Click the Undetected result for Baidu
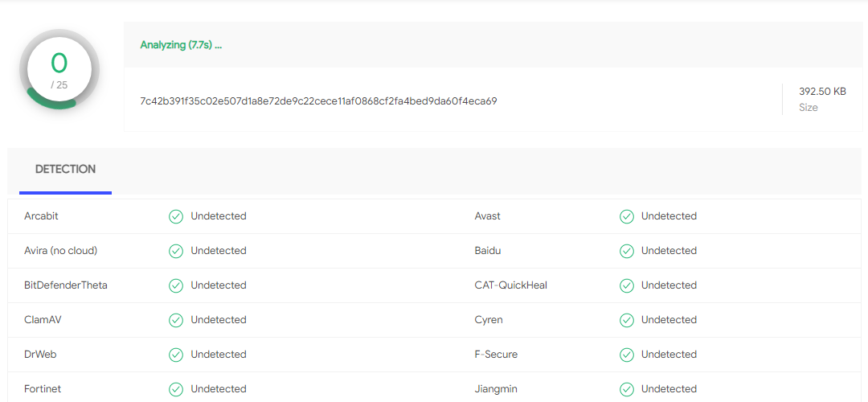Screen dimensions: 868x402 669,250
